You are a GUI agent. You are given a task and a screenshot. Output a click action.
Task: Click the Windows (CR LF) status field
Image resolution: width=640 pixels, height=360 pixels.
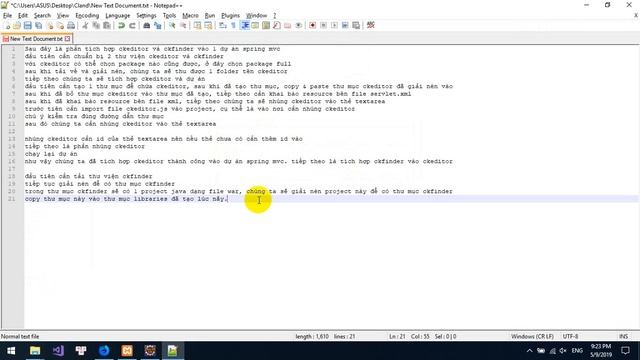click(532, 336)
